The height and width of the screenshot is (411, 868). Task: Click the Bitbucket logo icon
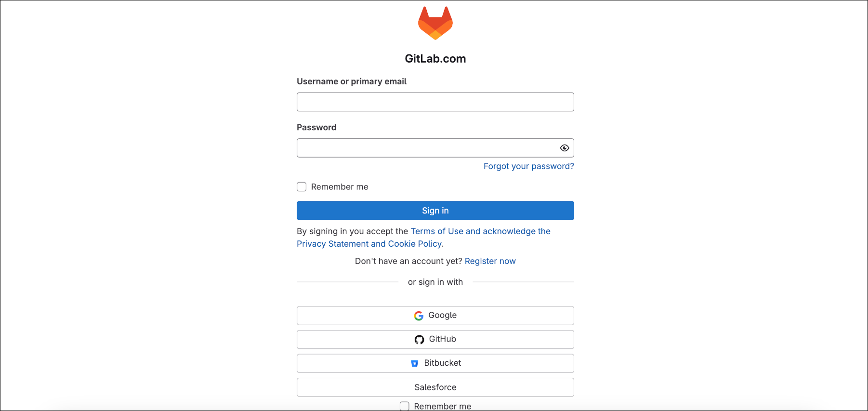pos(414,363)
